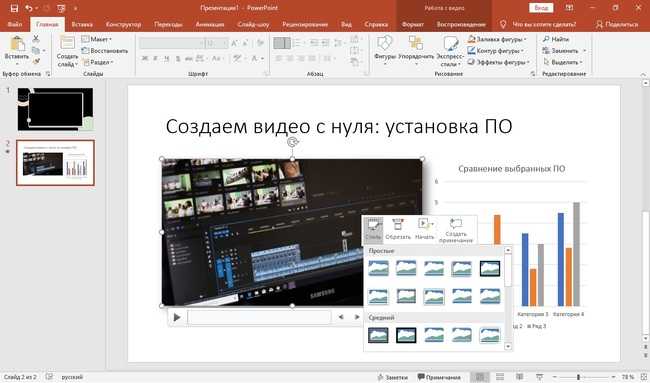This screenshot has height=383, width=650.
Task: Click the Copy icon in clipboard group
Action: click(x=36, y=51)
